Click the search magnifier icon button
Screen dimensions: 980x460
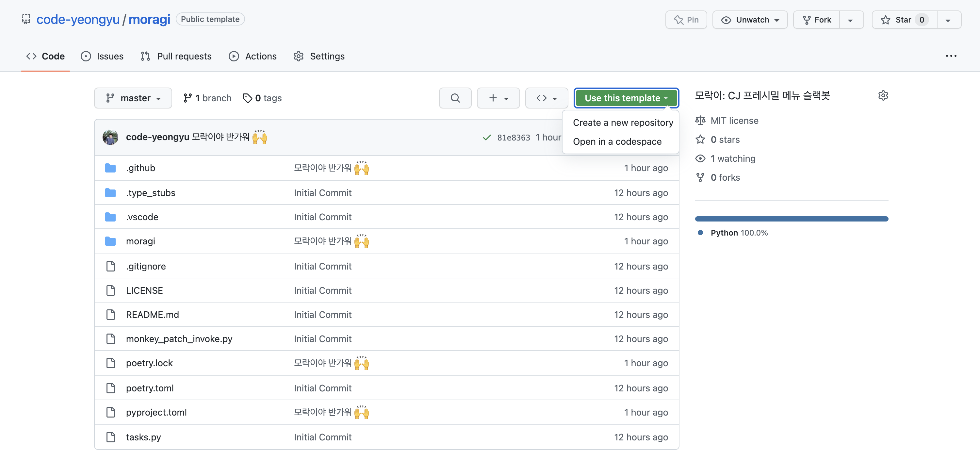(455, 98)
